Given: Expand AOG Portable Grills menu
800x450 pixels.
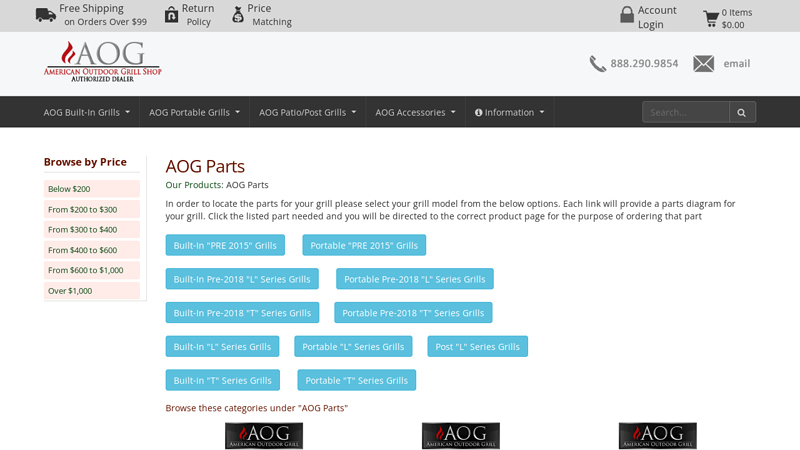Looking at the screenshot, I should pyautogui.click(x=194, y=112).
